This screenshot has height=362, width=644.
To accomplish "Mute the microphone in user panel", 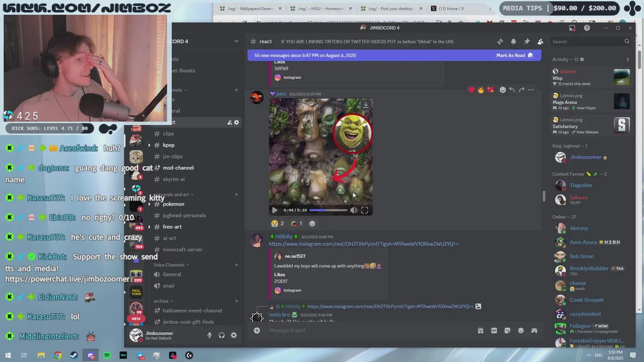I will (209, 335).
